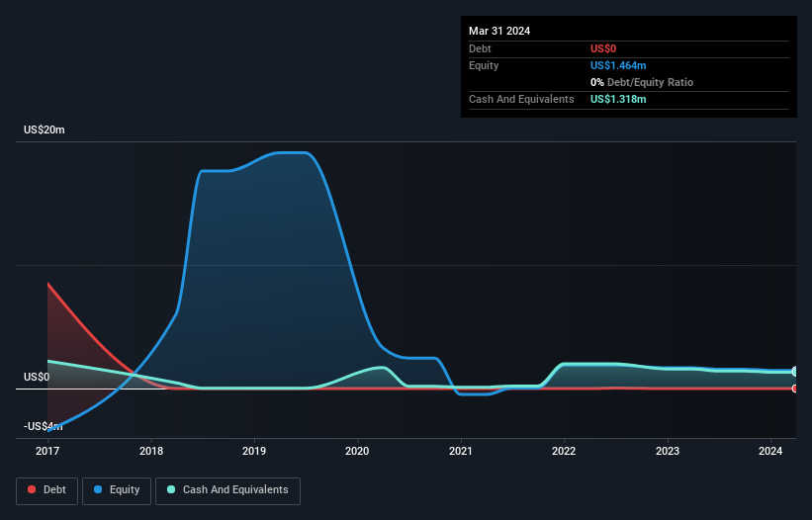Toggle Cash And Equivalents legend button

click(x=227, y=490)
